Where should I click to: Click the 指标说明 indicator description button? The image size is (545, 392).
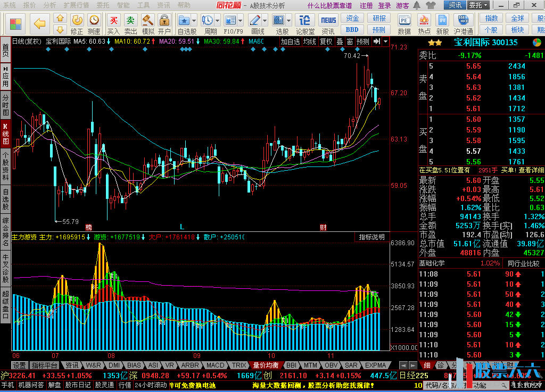tap(371, 237)
